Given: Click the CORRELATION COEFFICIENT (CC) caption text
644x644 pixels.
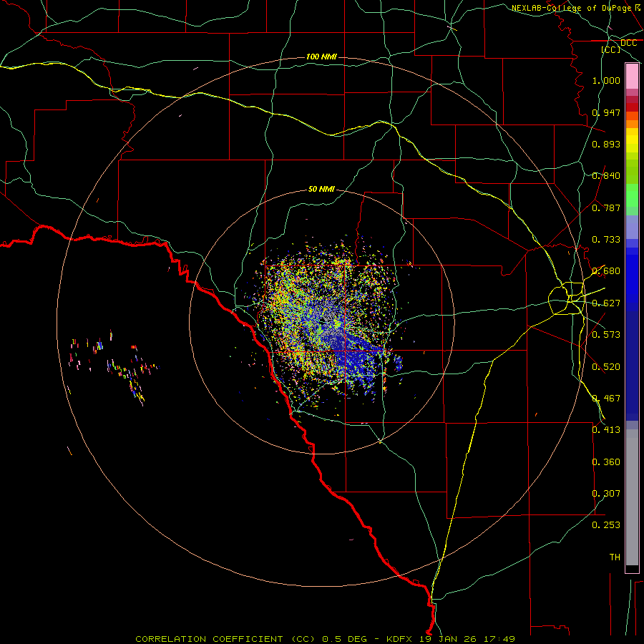Looking at the screenshot, I should click(x=225, y=639).
